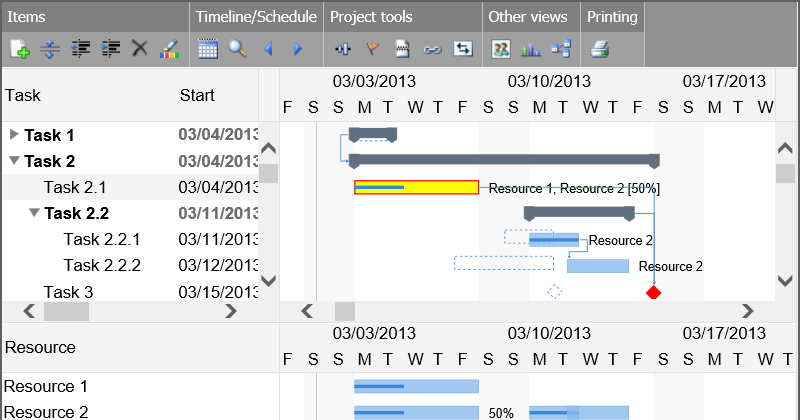Click the bar chart view icon
The height and width of the screenshot is (420, 800).
[531, 48]
